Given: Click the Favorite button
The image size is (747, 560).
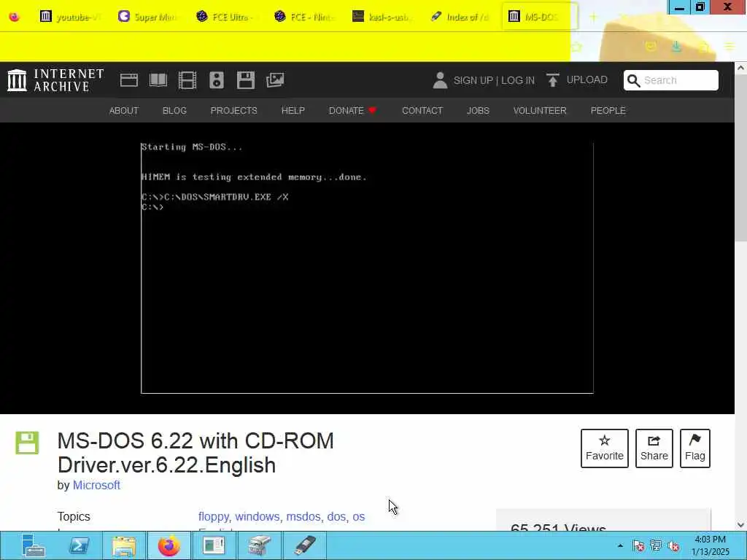Looking at the screenshot, I should [x=605, y=448].
